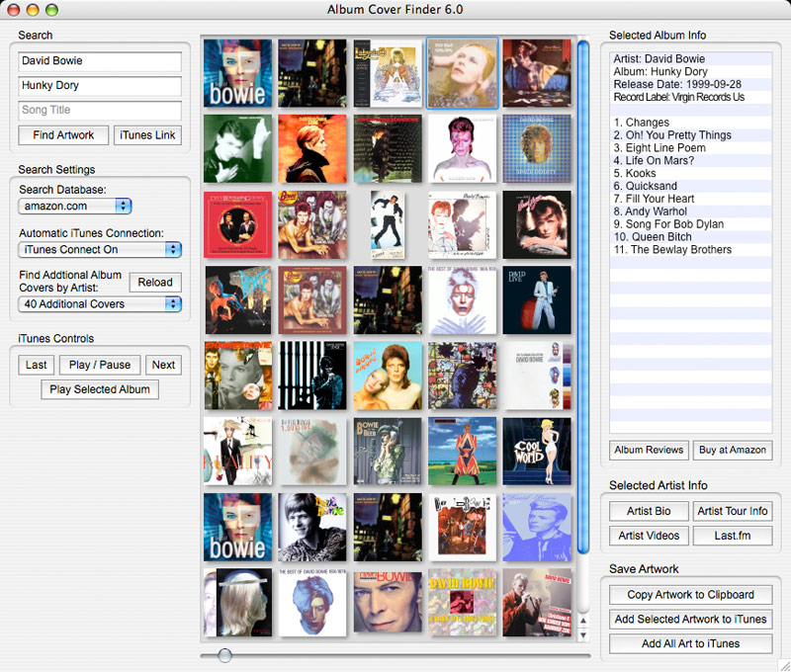Select track '8. Andy Warhol'

coord(690,211)
